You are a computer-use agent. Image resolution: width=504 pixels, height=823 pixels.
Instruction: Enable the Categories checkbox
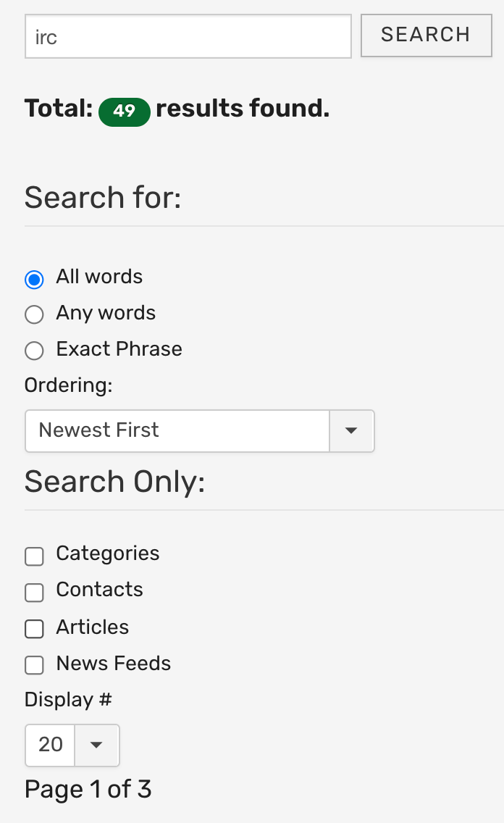coord(34,556)
